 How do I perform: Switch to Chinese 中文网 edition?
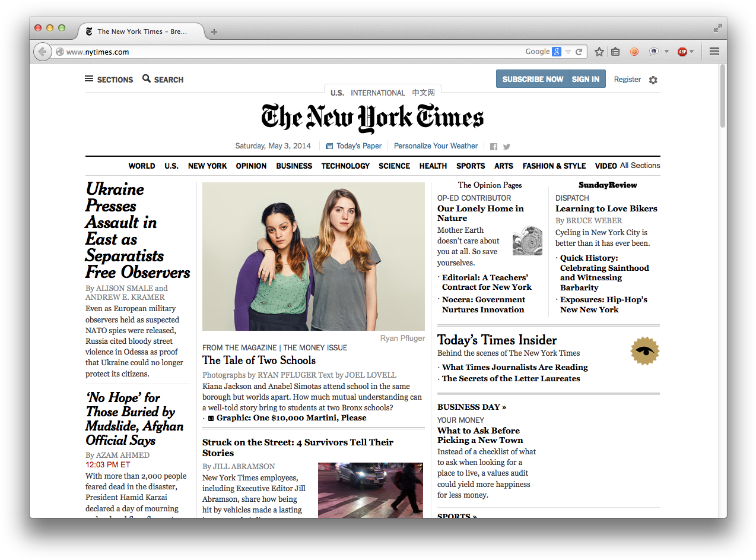(424, 93)
